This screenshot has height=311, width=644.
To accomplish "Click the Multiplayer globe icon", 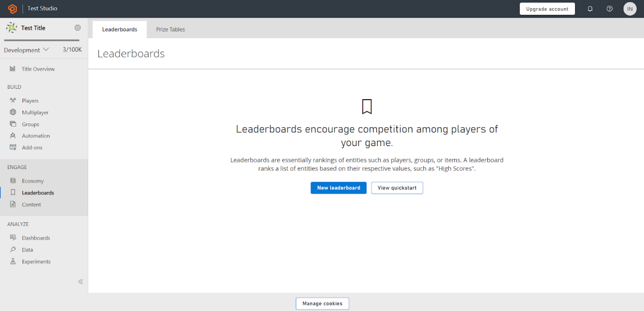I will (x=13, y=112).
